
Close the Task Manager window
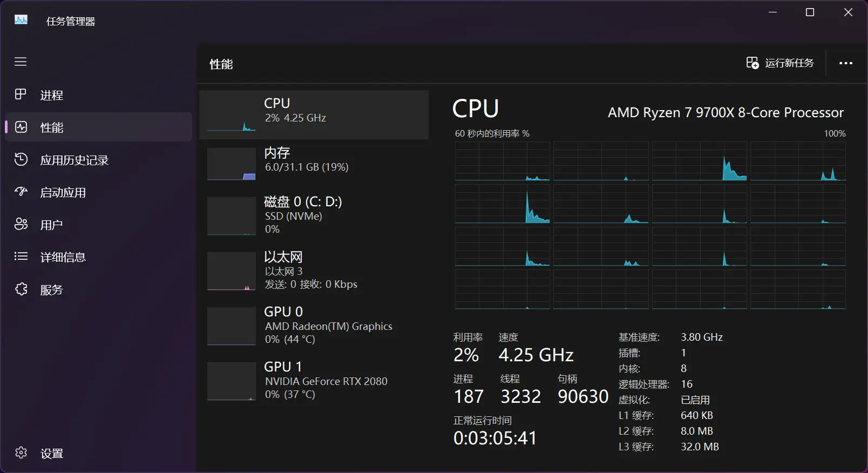point(848,12)
